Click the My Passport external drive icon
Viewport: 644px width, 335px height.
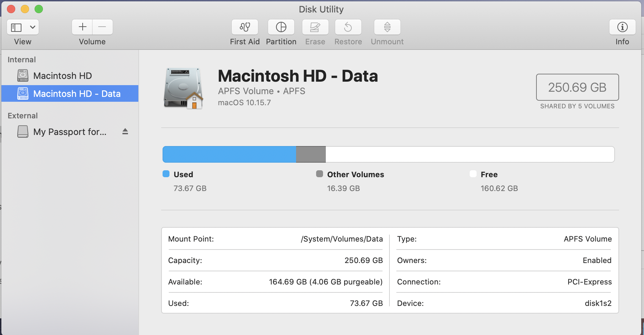click(23, 132)
